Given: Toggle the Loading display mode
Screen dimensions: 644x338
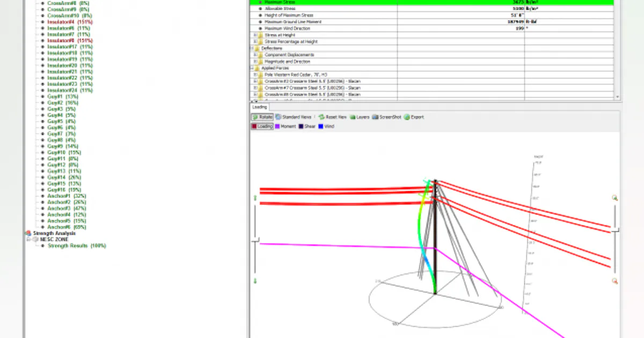Looking at the screenshot, I should (x=262, y=127).
